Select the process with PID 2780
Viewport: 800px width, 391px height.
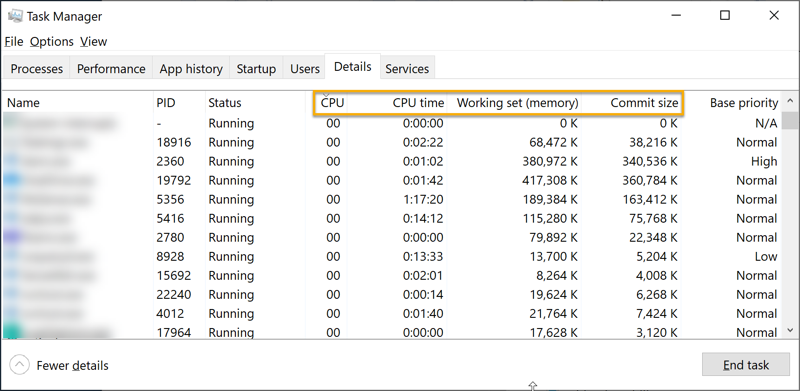pyautogui.click(x=392, y=237)
